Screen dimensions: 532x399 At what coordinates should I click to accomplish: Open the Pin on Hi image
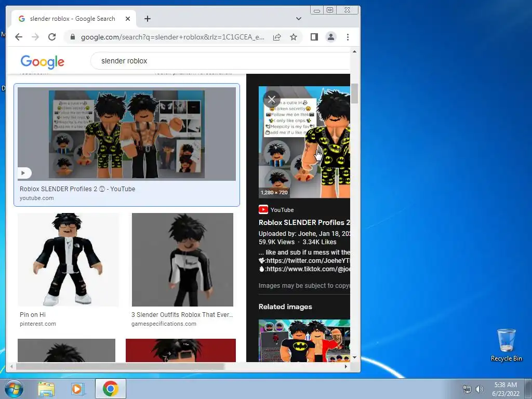click(68, 260)
